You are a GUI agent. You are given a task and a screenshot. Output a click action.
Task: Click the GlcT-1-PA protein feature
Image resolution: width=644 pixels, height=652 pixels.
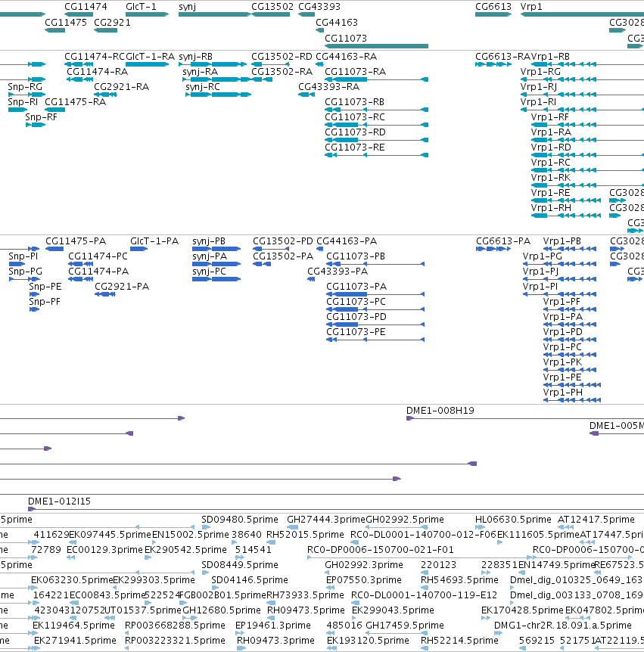tap(139, 249)
